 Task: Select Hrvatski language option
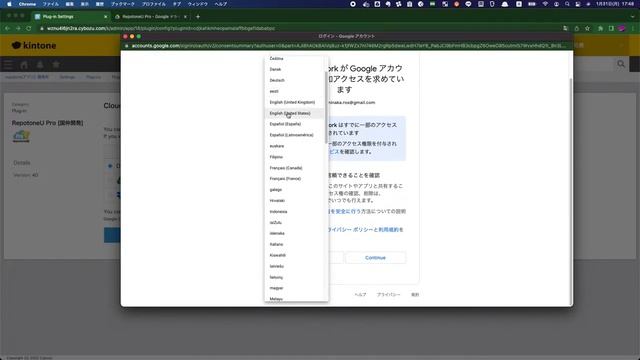[295, 201]
